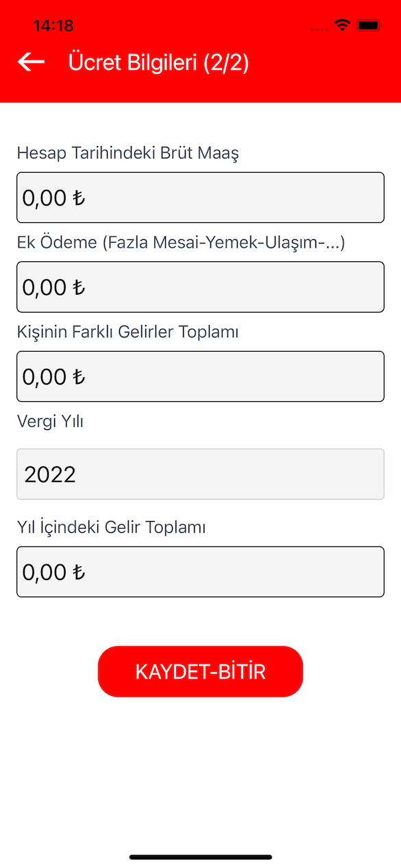
Task: Tap the Yıl İçindeki Gelir Toplamı label
Action: coord(112,527)
